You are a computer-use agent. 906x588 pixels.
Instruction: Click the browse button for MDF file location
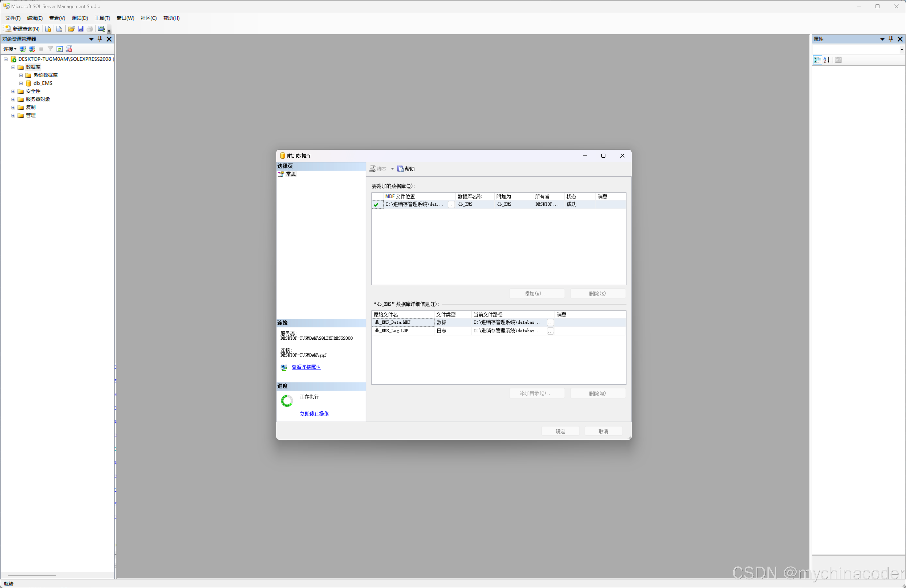pos(451,205)
